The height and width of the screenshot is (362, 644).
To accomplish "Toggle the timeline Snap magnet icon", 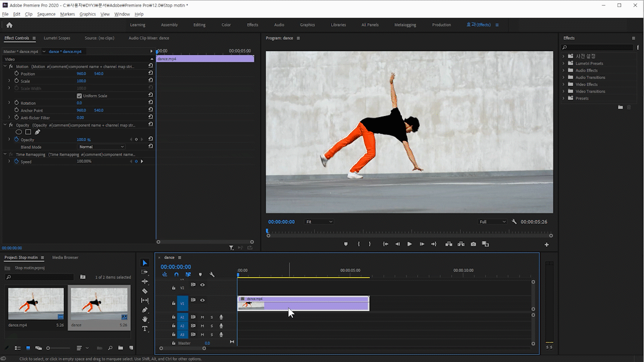I will coord(176,275).
